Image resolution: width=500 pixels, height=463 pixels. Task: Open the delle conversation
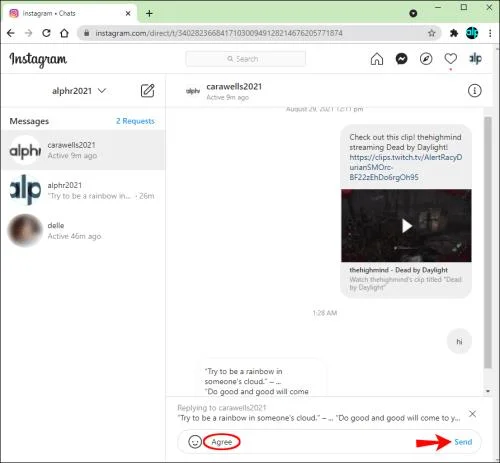(83, 231)
